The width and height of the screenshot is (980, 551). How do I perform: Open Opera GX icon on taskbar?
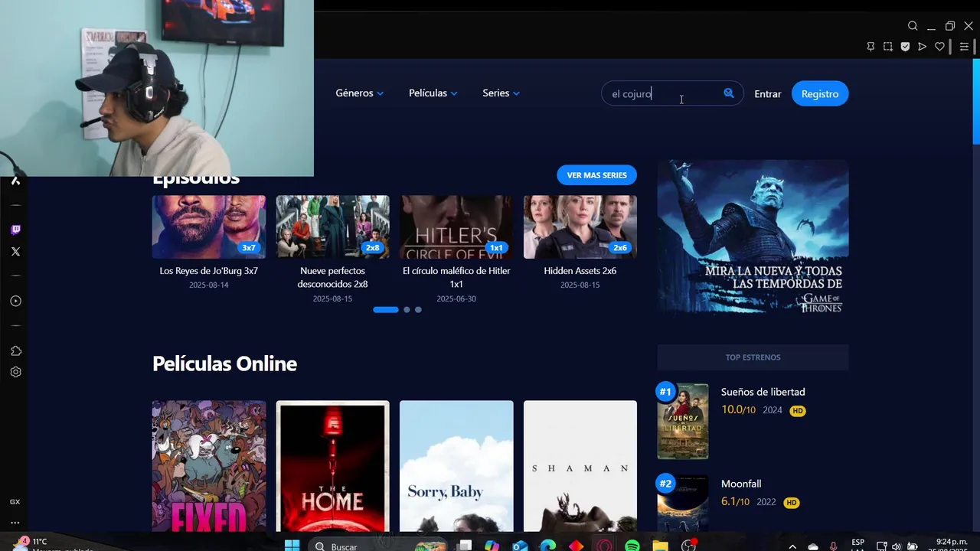pos(604,546)
